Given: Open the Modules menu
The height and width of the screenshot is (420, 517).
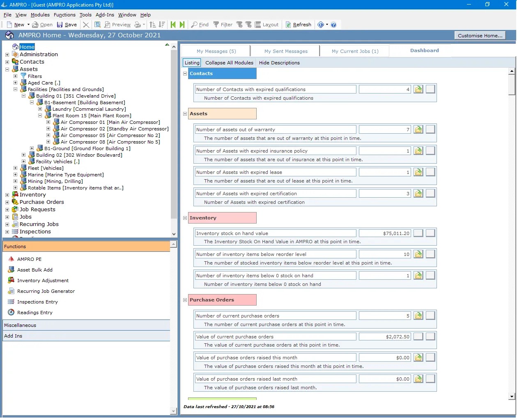Looking at the screenshot, I should pos(40,15).
